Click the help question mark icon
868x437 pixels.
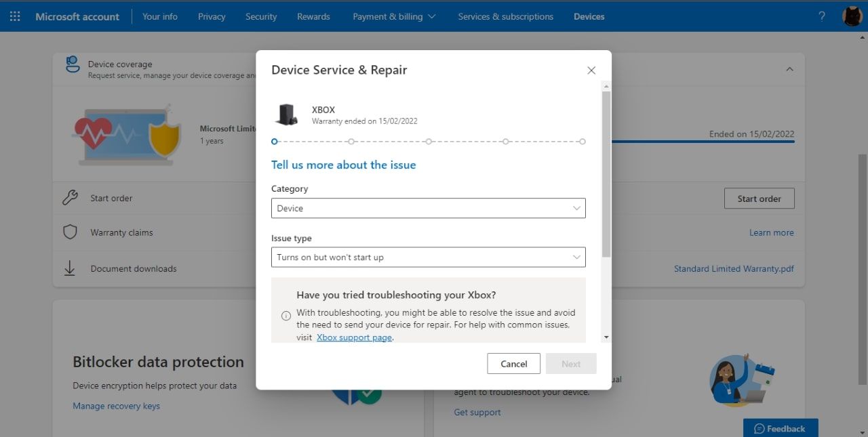click(x=822, y=16)
